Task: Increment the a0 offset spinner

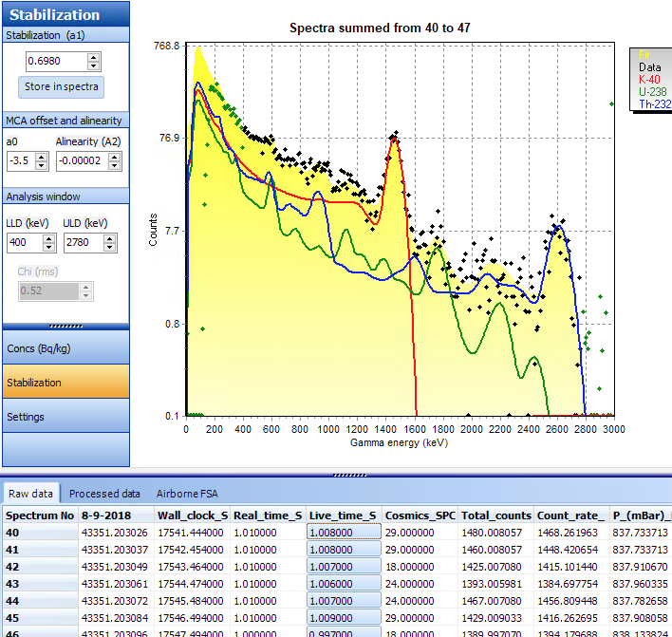Action: point(42,156)
